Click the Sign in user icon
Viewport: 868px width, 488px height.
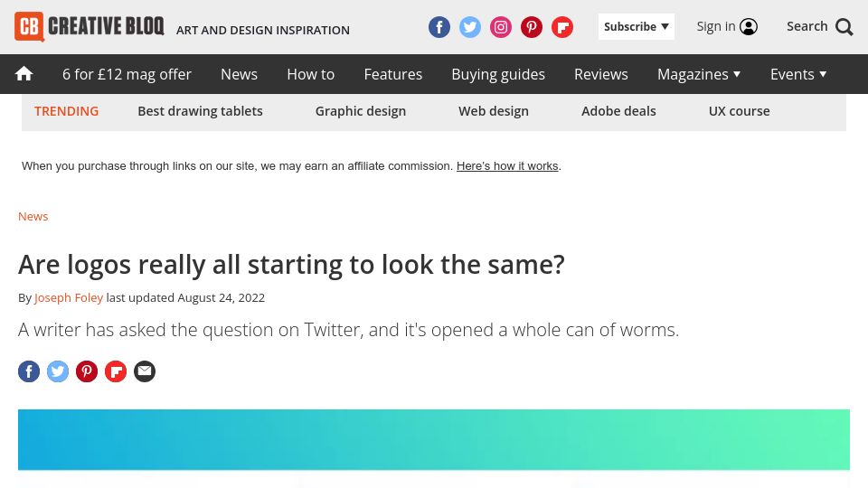749,26
